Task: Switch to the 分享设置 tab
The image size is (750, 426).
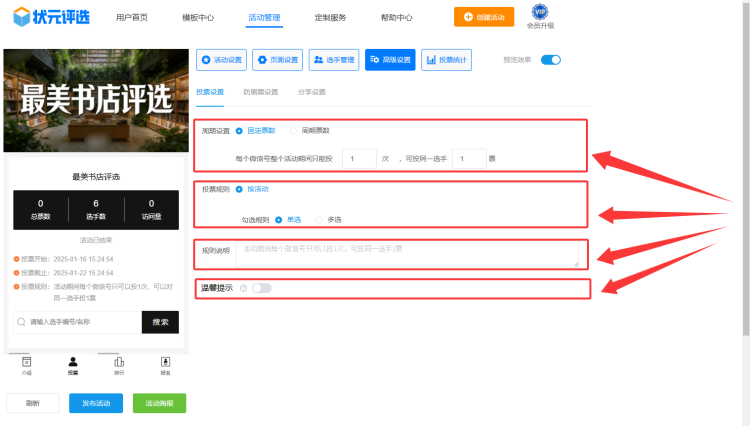Action: point(311,92)
